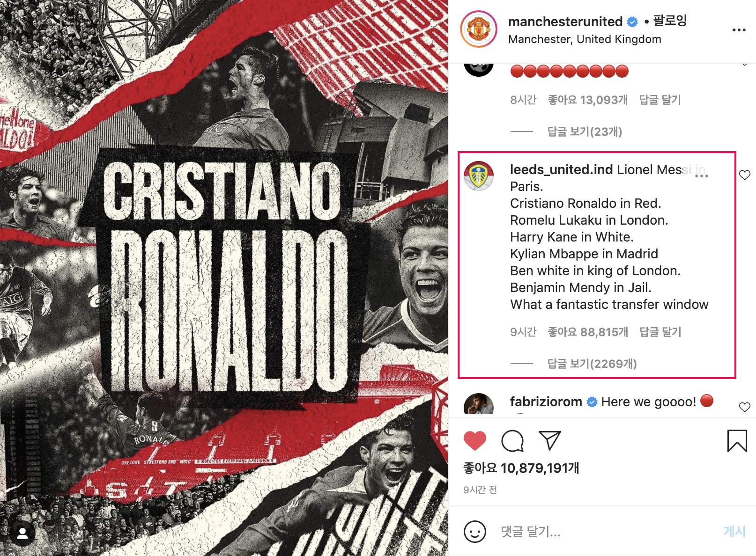756x556 pixels.
Task: Open leeds_united.ind comment options dots
Action: (x=701, y=176)
